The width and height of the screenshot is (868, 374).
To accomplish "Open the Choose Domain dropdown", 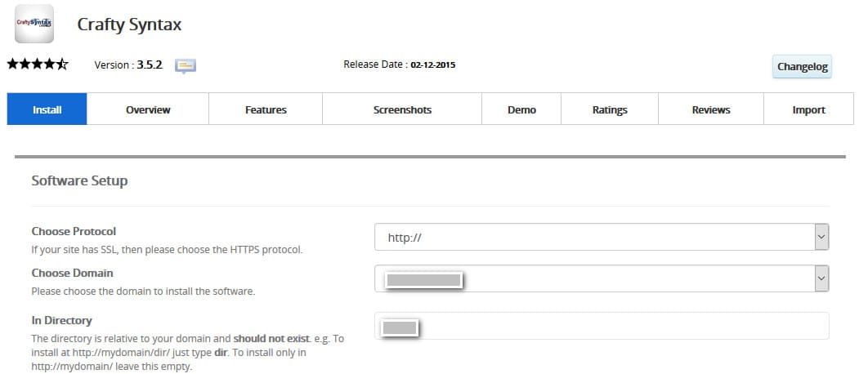I will pyautogui.click(x=602, y=278).
